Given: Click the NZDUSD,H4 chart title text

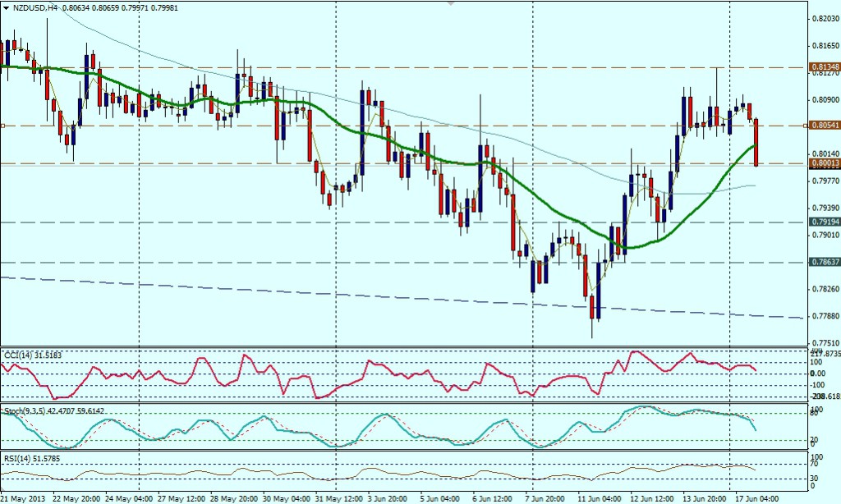Looking at the screenshot, I should coord(34,7).
